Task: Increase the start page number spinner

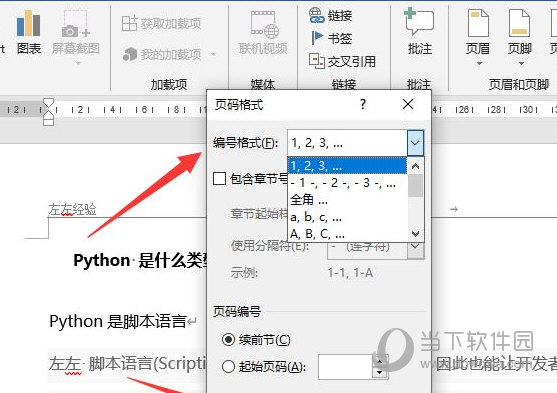Action: point(380,361)
